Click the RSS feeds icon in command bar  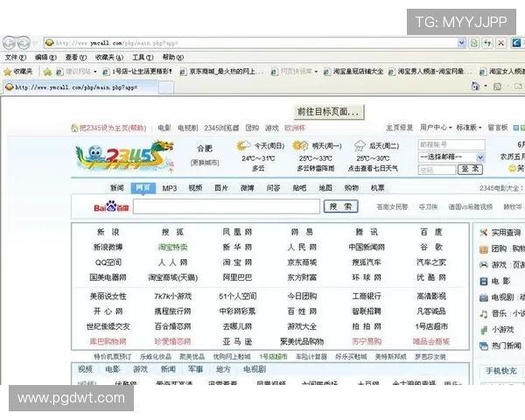497,87
